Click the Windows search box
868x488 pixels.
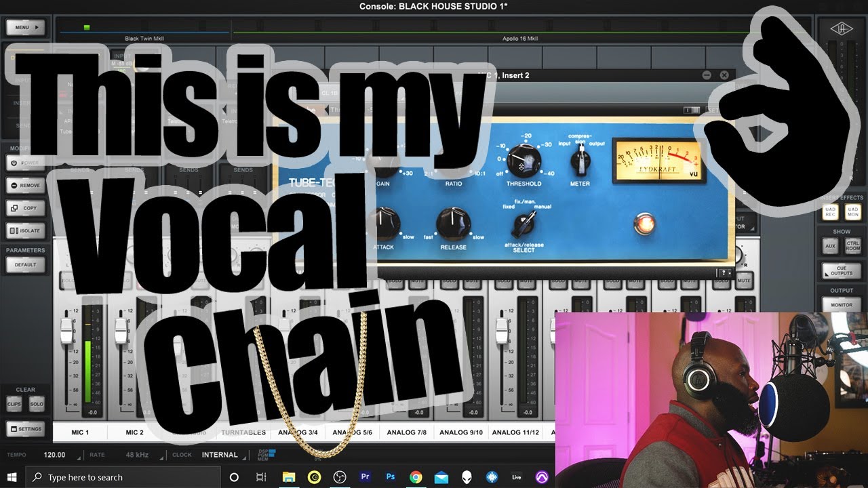pyautogui.click(x=123, y=477)
